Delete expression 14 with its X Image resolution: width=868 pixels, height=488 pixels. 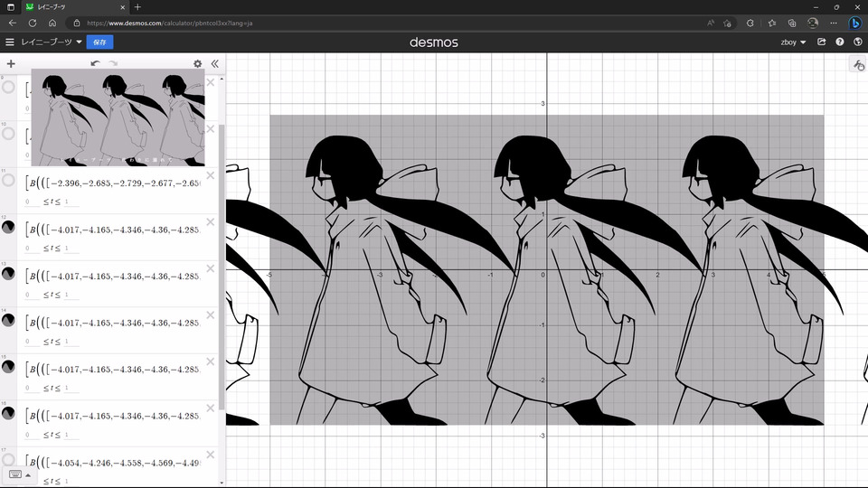pos(211,314)
